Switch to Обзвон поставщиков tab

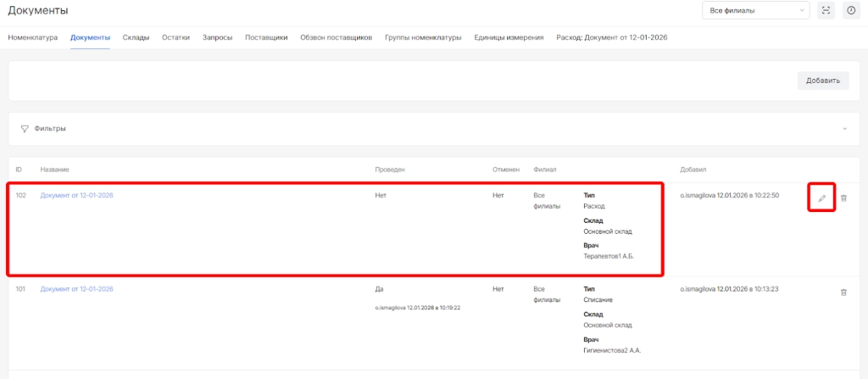[336, 37]
